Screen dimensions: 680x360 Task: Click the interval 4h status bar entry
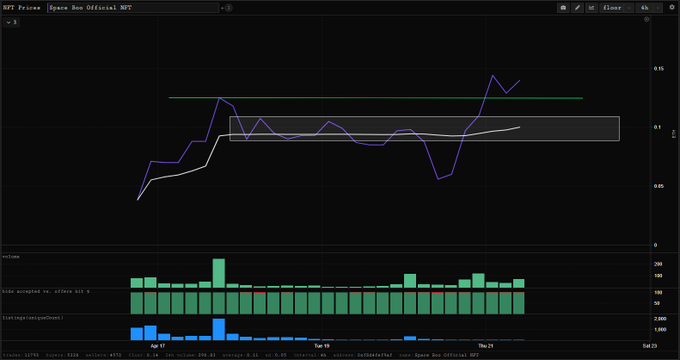click(x=311, y=355)
